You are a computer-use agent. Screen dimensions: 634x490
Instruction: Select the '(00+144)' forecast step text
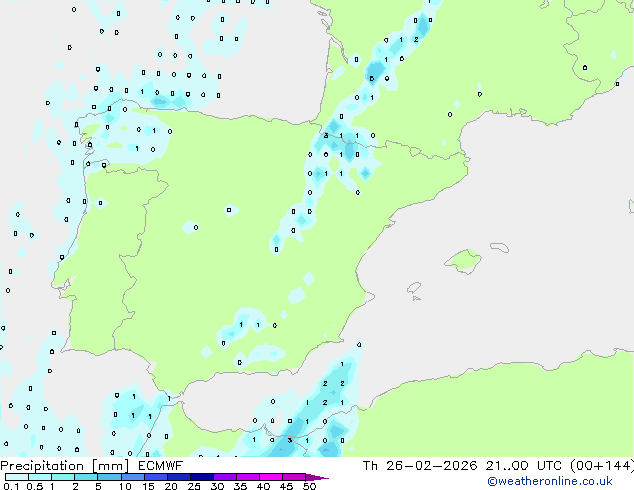pyautogui.click(x=602, y=466)
